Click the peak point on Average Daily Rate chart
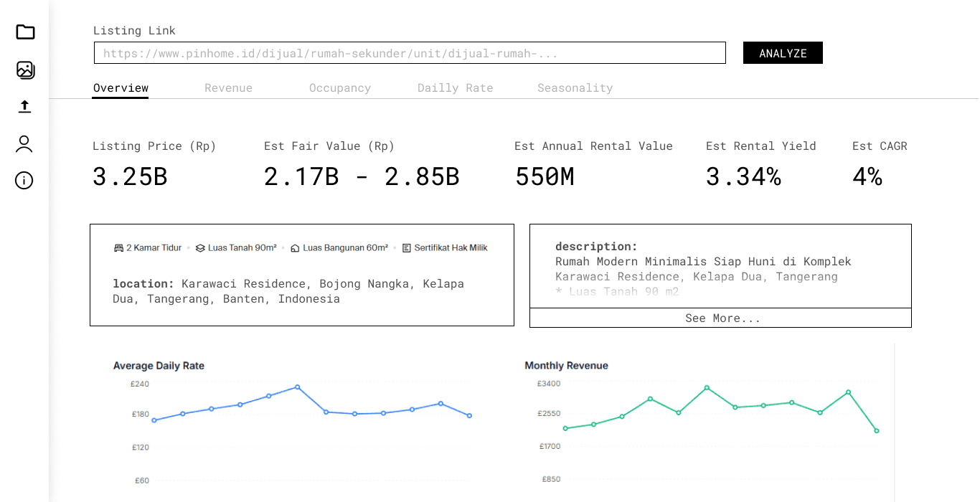980x502 pixels. 297,387
